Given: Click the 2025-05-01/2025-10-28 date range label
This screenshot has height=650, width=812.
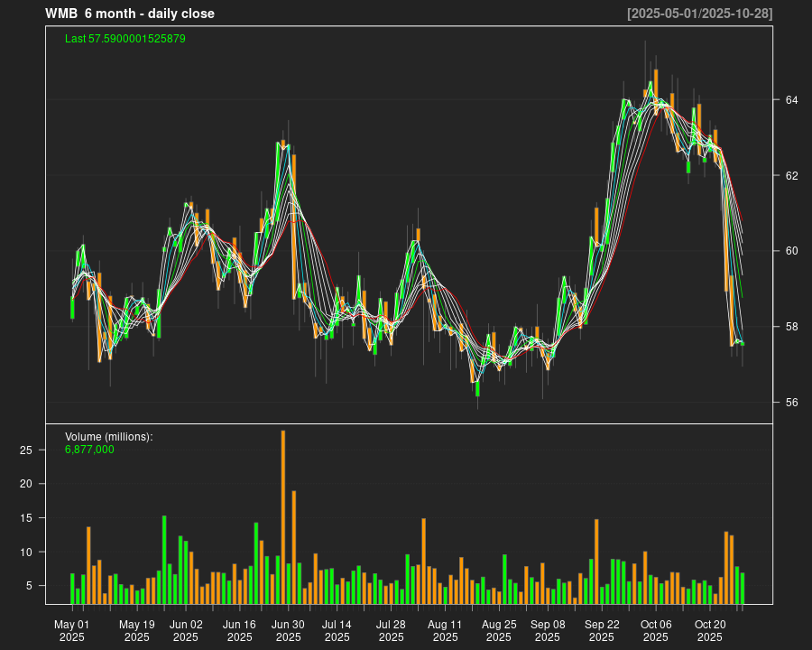Looking at the screenshot, I should 699,14.
